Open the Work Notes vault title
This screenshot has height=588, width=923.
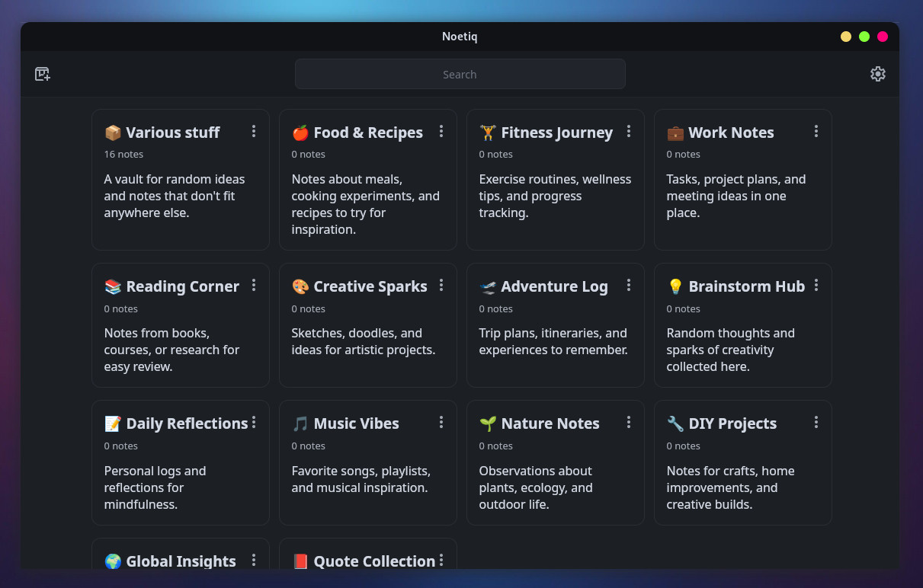click(732, 133)
